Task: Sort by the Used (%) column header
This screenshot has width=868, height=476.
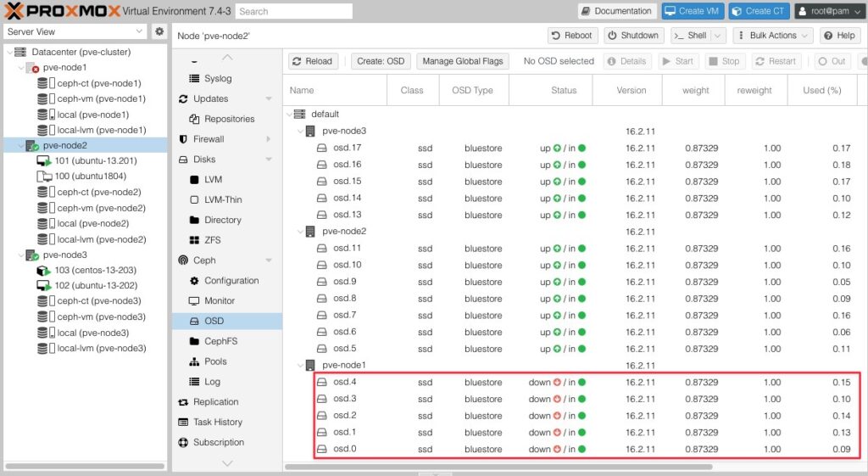Action: [x=822, y=90]
